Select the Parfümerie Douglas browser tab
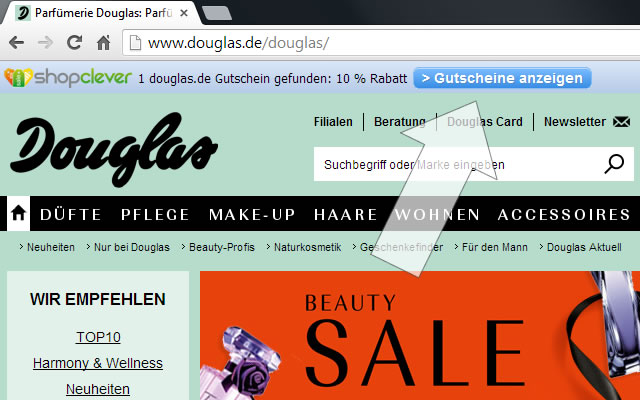 click(x=102, y=13)
